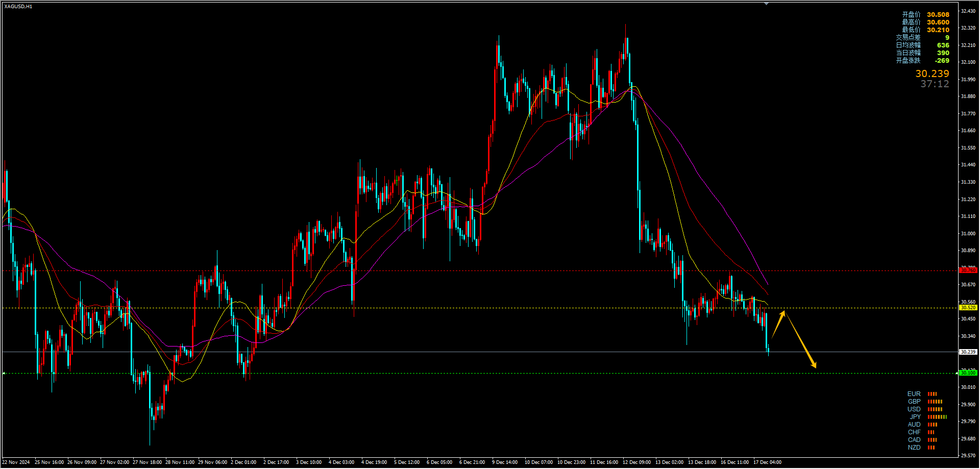Click the daily average range value 636
The image size is (980, 469).
tap(943, 45)
